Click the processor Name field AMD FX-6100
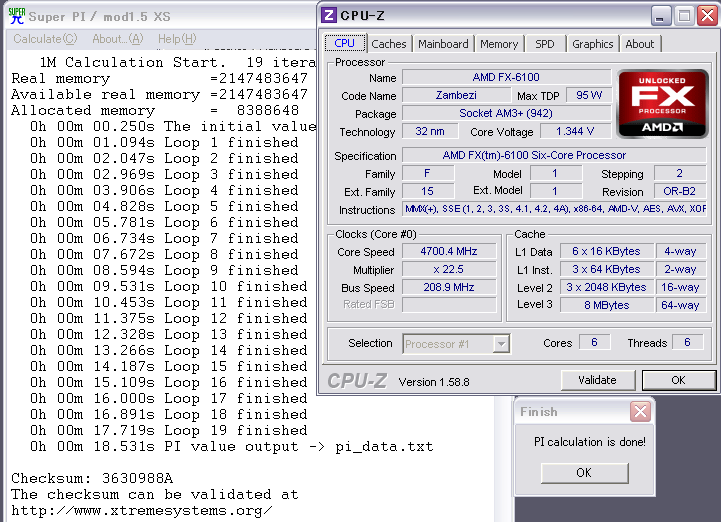This screenshot has width=721, height=522. point(506,77)
